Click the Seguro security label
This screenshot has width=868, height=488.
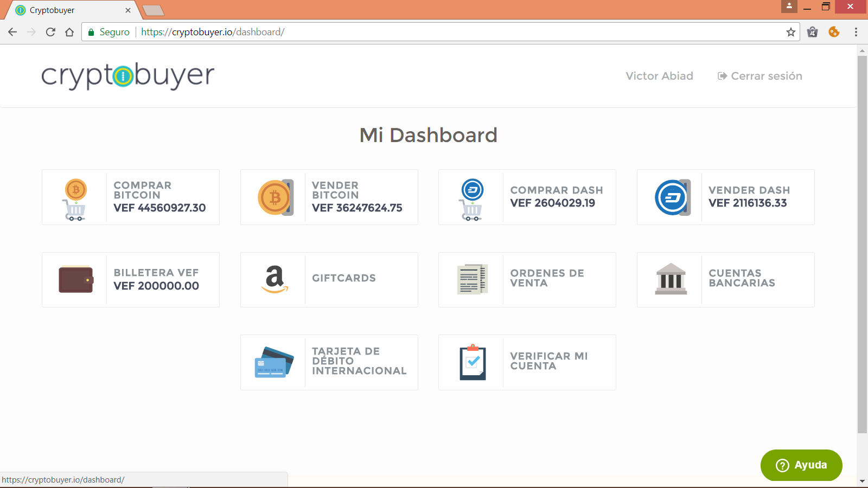[x=114, y=32]
